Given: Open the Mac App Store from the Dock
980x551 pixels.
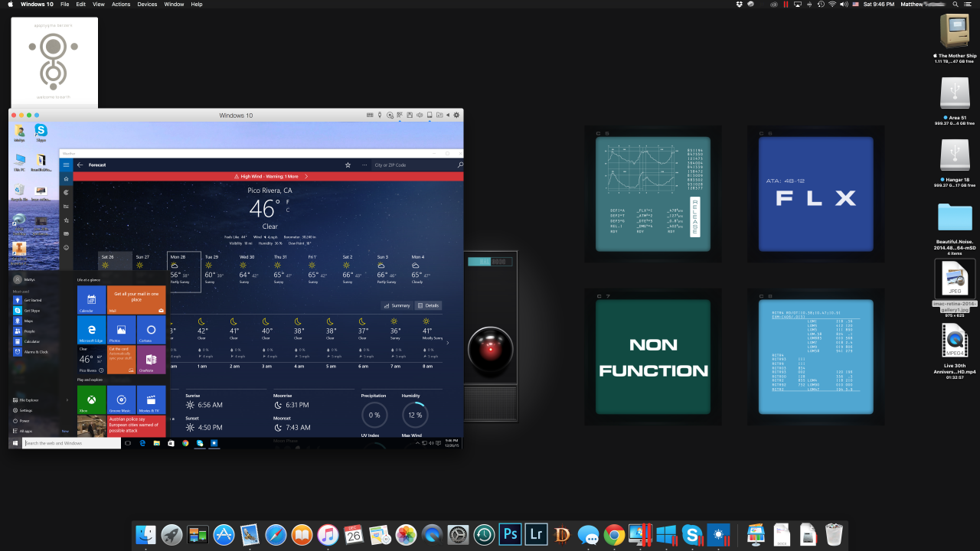Looking at the screenshot, I should point(224,534).
